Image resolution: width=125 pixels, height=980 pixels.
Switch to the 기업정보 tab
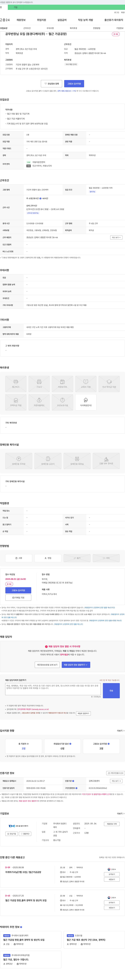pyautogui.click(x=120, y=28)
